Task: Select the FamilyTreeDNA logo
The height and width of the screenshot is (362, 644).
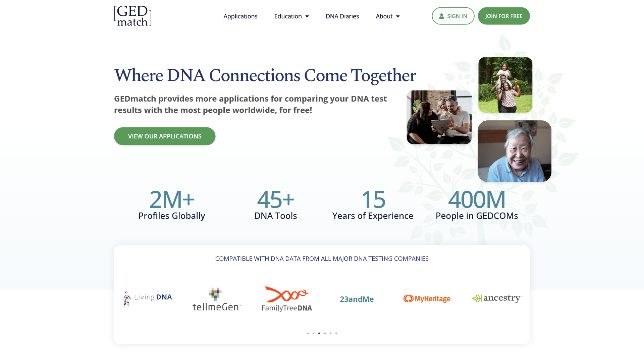Action: tap(287, 299)
